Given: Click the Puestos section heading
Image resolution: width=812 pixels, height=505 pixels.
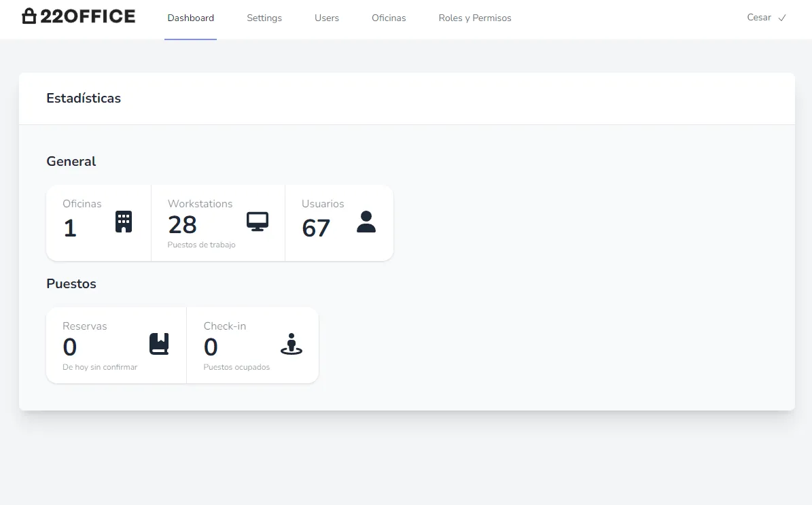Looking at the screenshot, I should click(71, 283).
